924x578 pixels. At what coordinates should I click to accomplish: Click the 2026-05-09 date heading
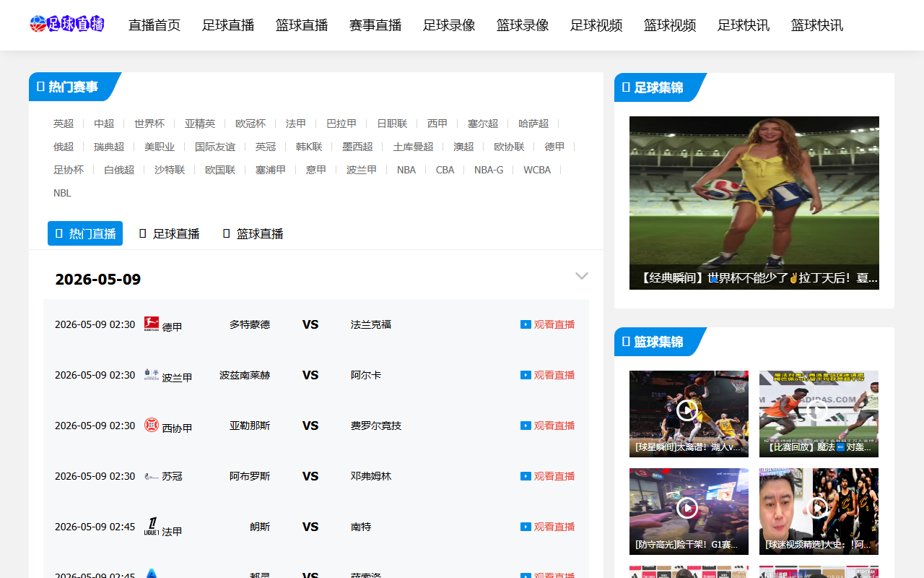point(98,280)
